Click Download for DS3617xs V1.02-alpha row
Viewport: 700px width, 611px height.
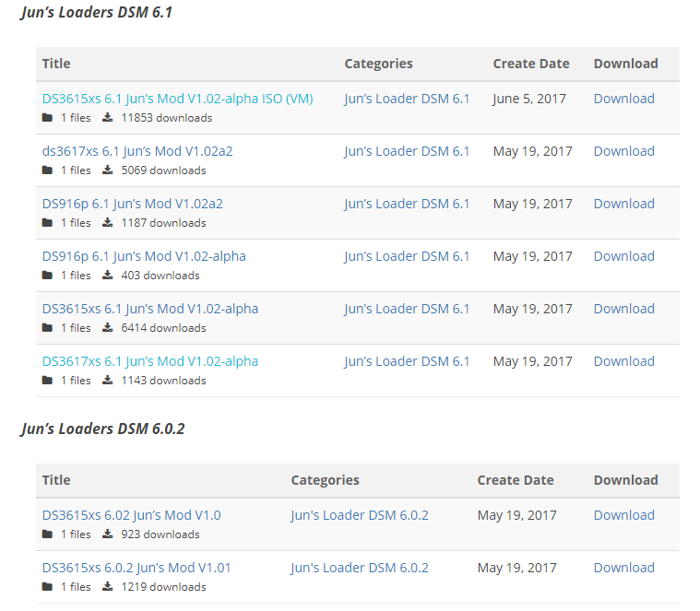624,361
